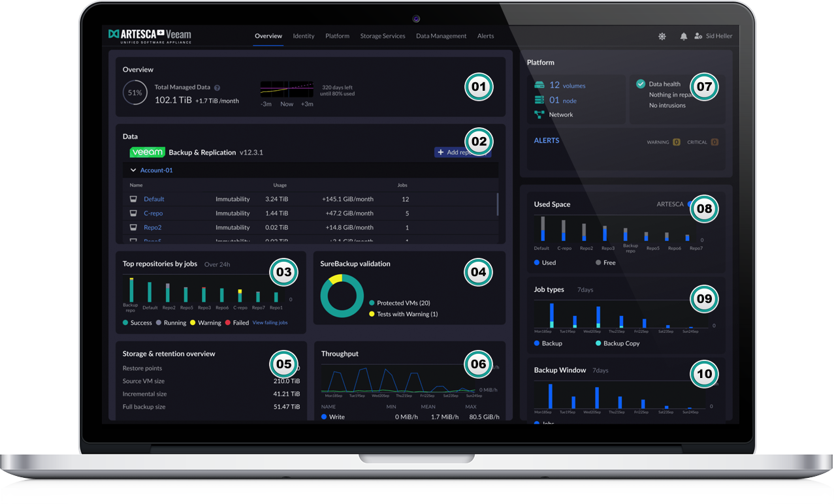
Task: Go to the Platform tab
Action: (x=338, y=36)
